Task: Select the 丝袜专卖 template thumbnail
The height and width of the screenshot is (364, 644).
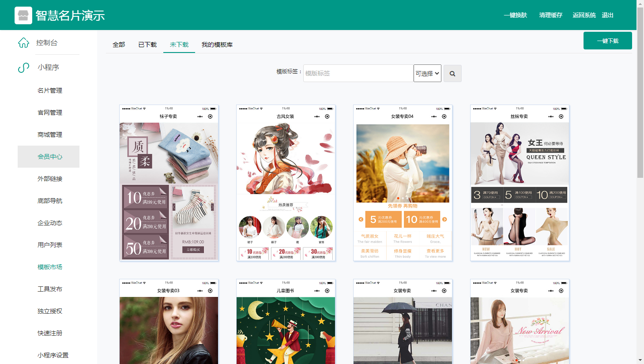Action: click(520, 183)
